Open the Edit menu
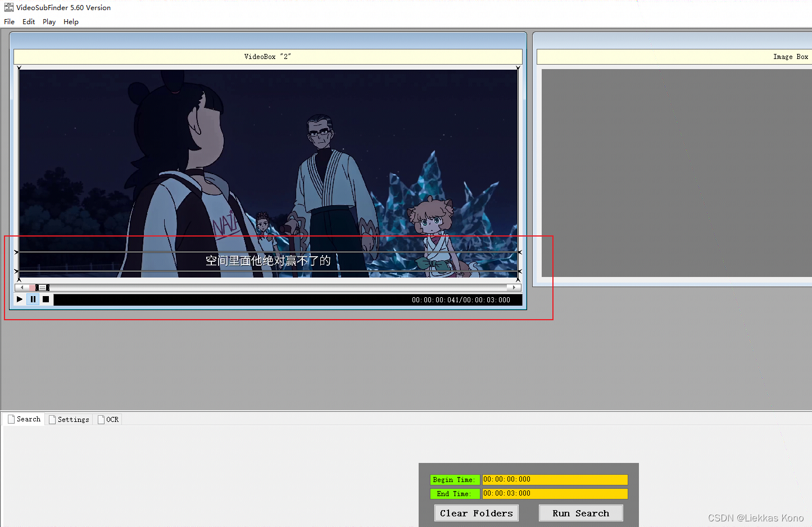This screenshot has height=527, width=812. point(29,22)
